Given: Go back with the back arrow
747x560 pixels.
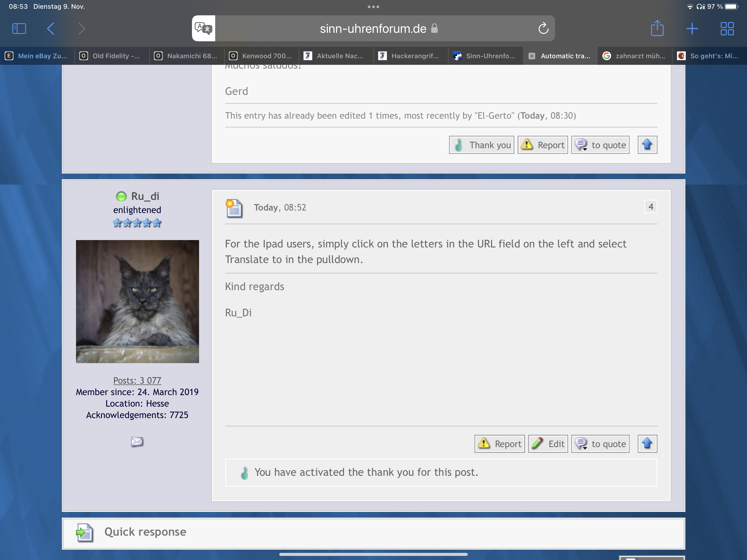Looking at the screenshot, I should tap(51, 28).
